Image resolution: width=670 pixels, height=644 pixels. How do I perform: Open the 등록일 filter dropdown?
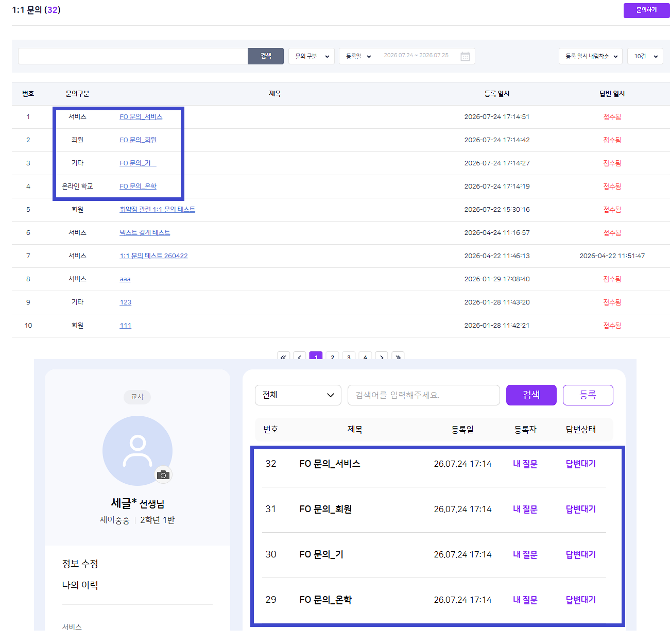coord(358,56)
